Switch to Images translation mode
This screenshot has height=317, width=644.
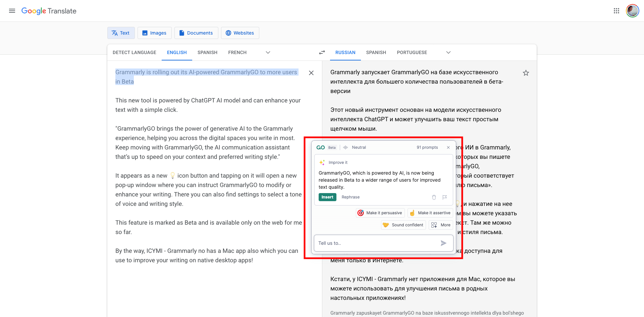[x=155, y=33]
